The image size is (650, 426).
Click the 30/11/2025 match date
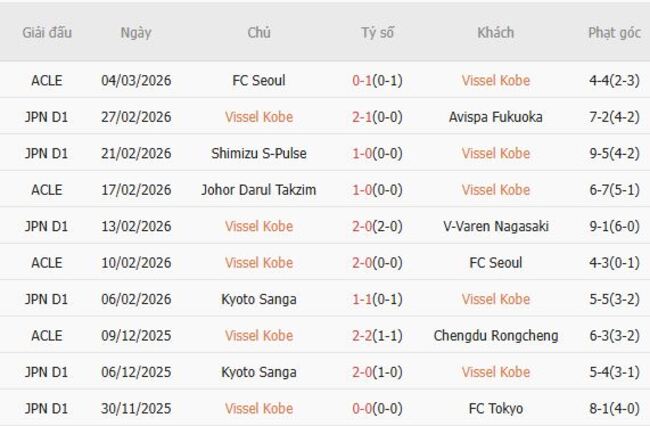point(136,408)
